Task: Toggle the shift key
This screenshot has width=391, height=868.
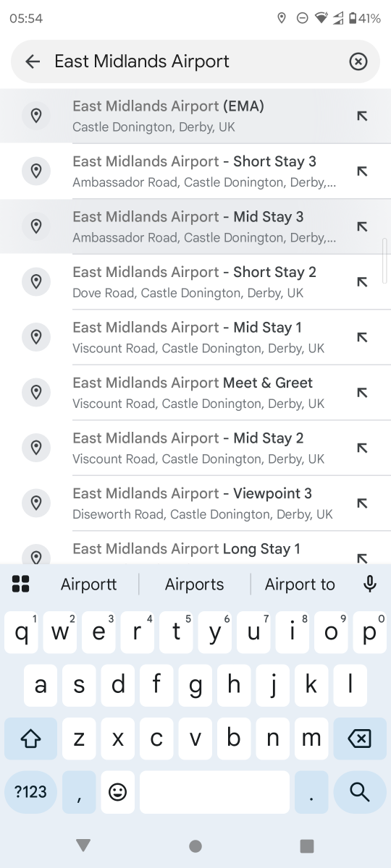Action: 30,739
